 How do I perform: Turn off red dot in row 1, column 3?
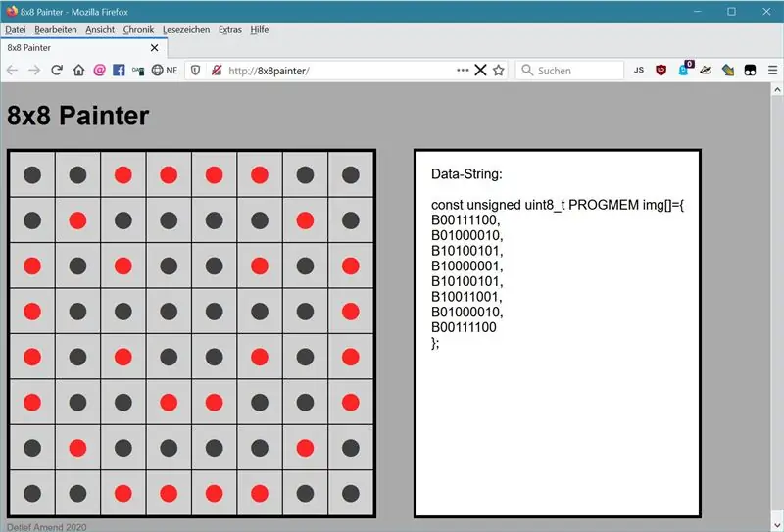point(123,175)
